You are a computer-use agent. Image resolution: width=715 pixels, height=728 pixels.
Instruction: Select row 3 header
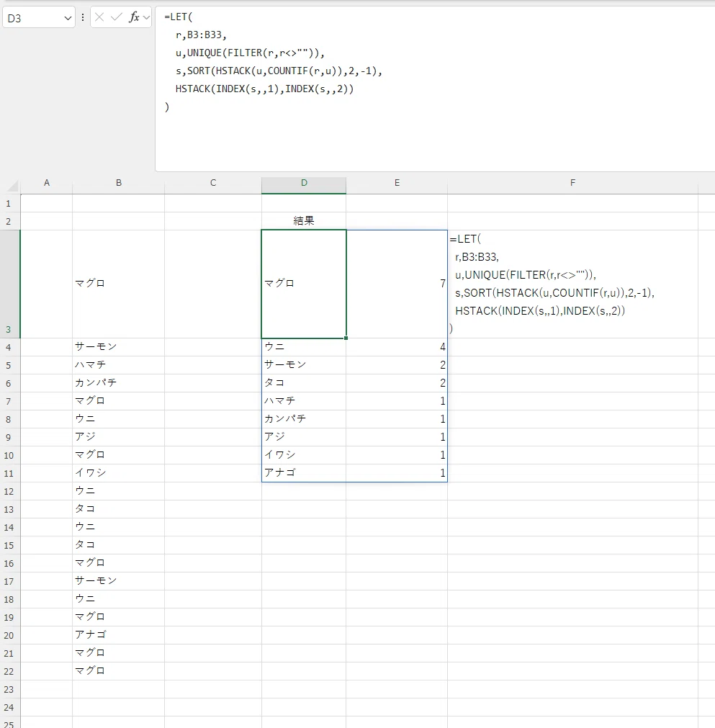[10, 284]
